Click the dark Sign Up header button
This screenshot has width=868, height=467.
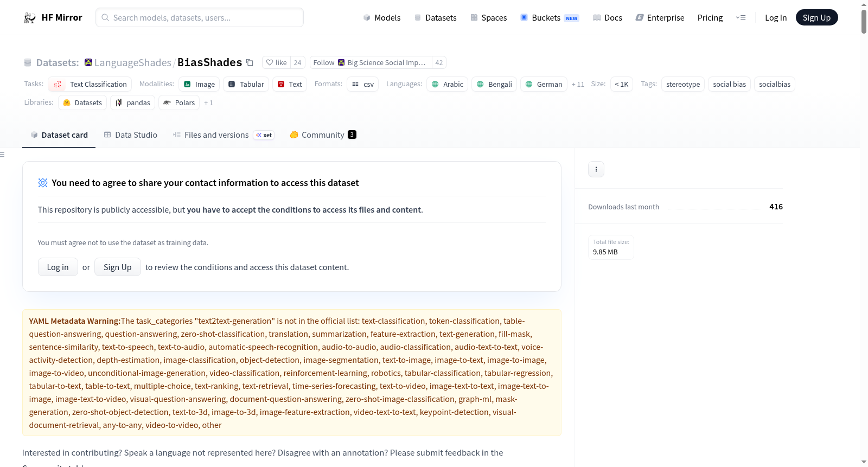point(816,18)
